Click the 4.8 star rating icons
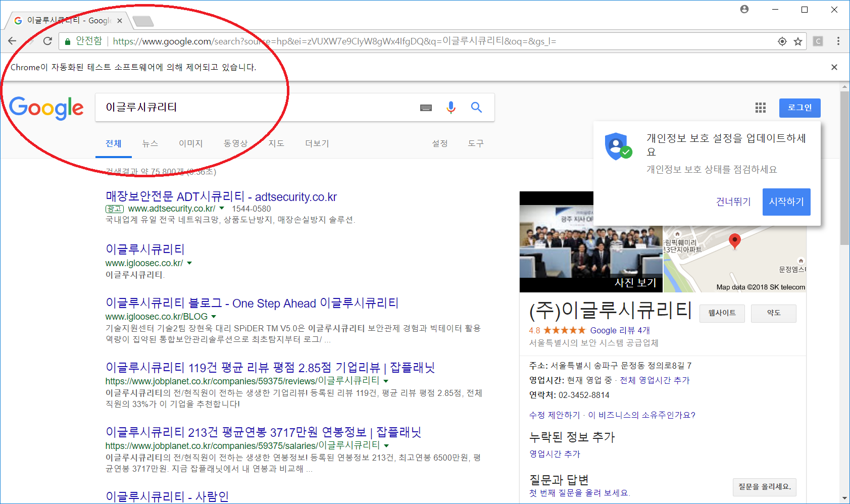850x504 pixels. 564,330
